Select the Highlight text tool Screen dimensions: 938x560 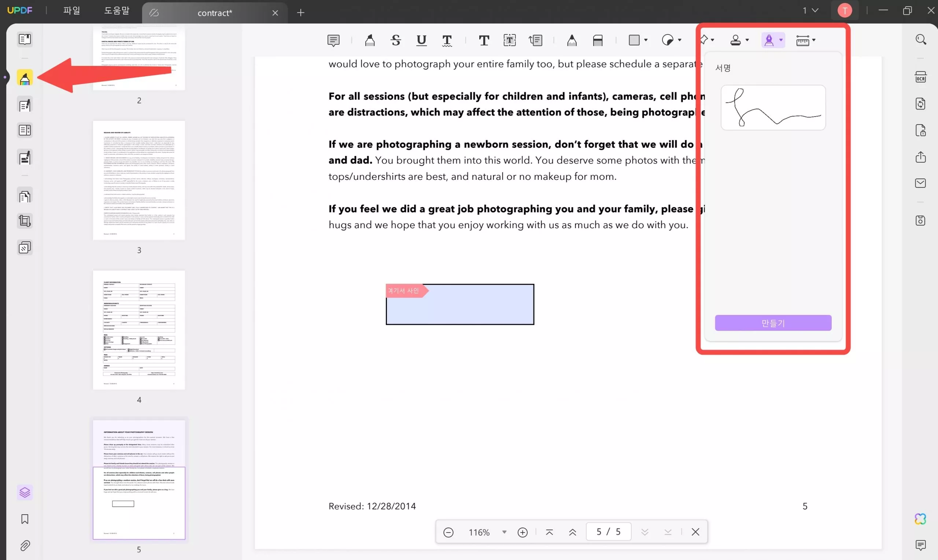point(370,40)
